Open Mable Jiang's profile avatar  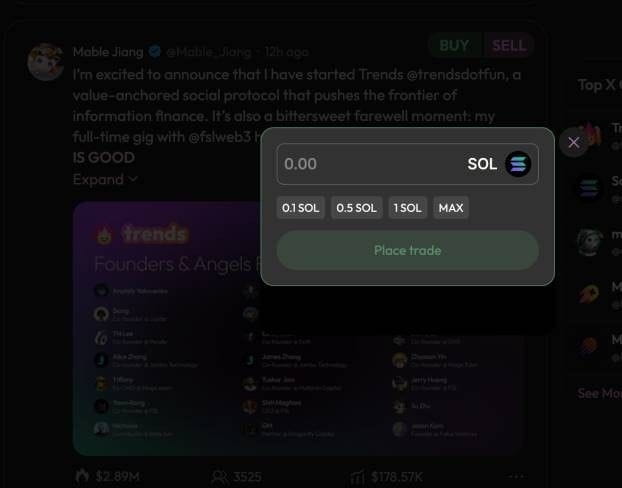(x=46, y=62)
